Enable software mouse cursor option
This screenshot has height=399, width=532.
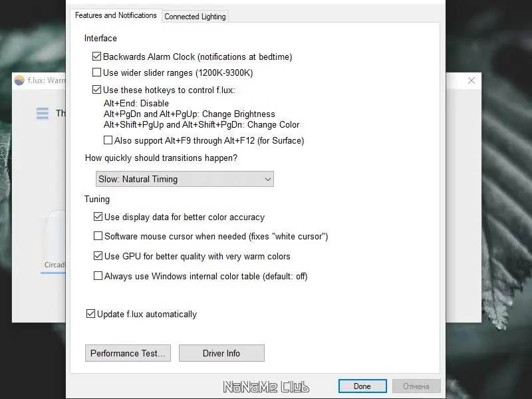[98, 236]
